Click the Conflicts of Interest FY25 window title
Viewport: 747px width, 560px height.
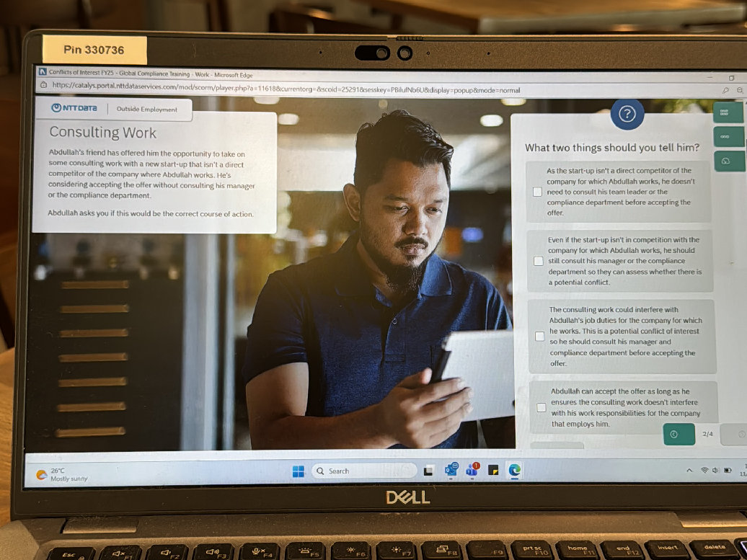click(x=151, y=74)
